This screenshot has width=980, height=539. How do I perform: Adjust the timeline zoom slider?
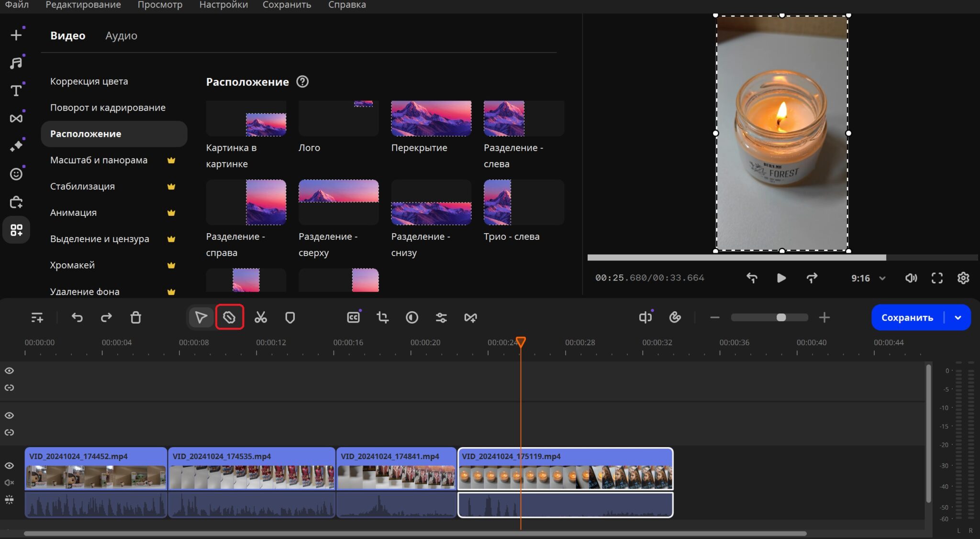tap(781, 317)
